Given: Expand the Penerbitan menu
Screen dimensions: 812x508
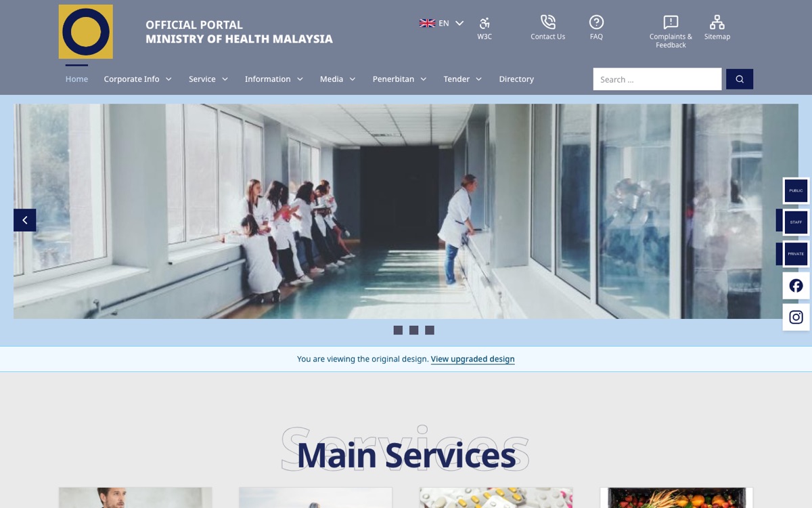Looking at the screenshot, I should [400, 79].
